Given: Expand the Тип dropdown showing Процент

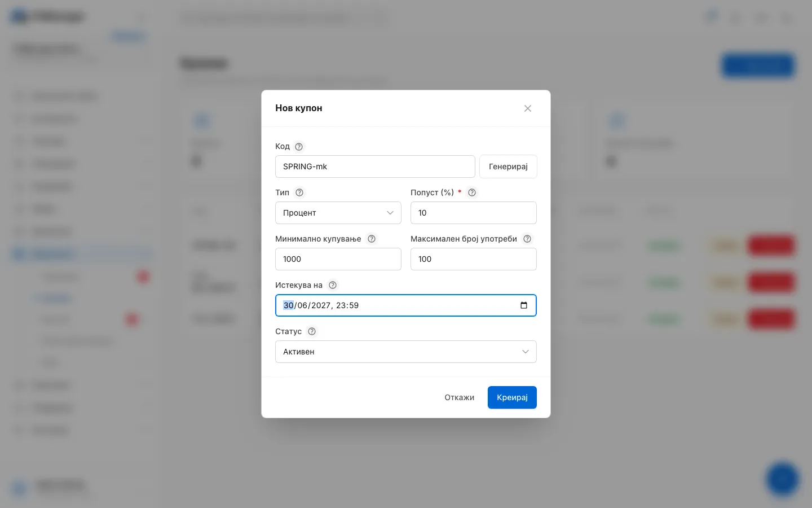Looking at the screenshot, I should tap(338, 213).
